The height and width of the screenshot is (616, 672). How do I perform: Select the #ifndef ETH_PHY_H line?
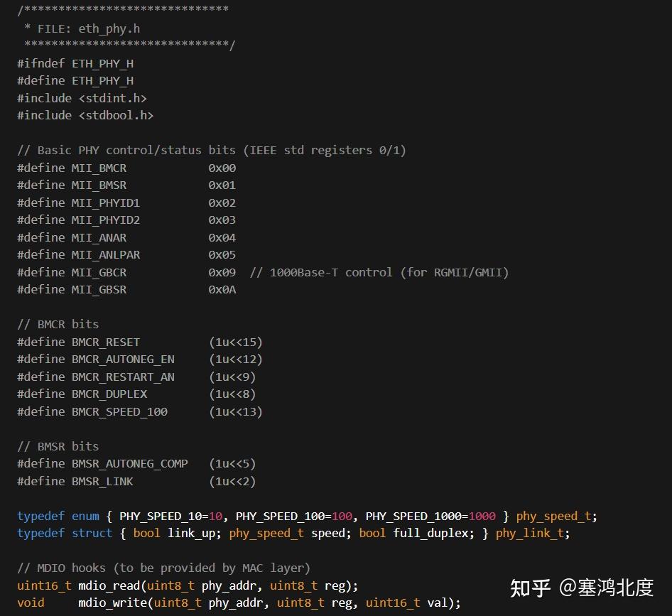75,63
